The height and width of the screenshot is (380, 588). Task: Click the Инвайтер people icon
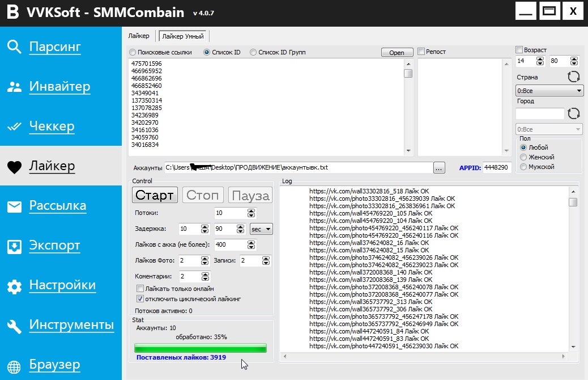coord(14,87)
